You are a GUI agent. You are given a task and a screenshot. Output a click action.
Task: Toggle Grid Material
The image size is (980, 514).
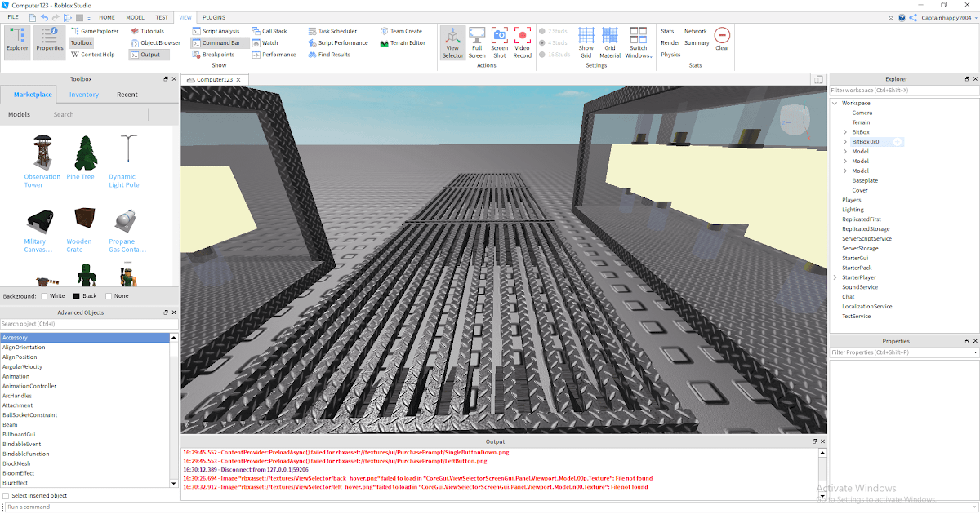[x=610, y=42]
